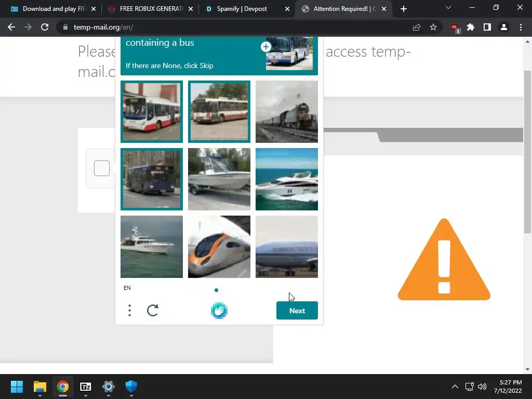Switch to the FREE ROBUX GENERATOR tab
This screenshot has width=532, height=399.
click(x=150, y=9)
